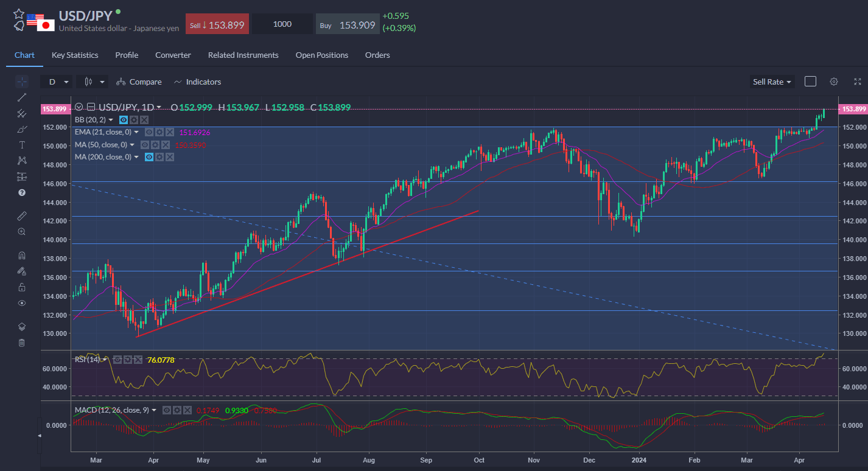Open the D timeframe dropdown
This screenshot has height=471, width=868.
click(x=56, y=82)
